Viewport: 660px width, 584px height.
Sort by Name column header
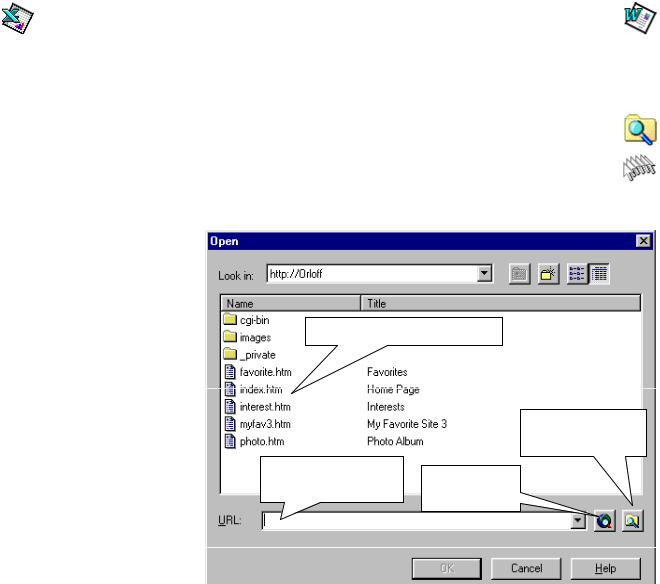pos(291,303)
